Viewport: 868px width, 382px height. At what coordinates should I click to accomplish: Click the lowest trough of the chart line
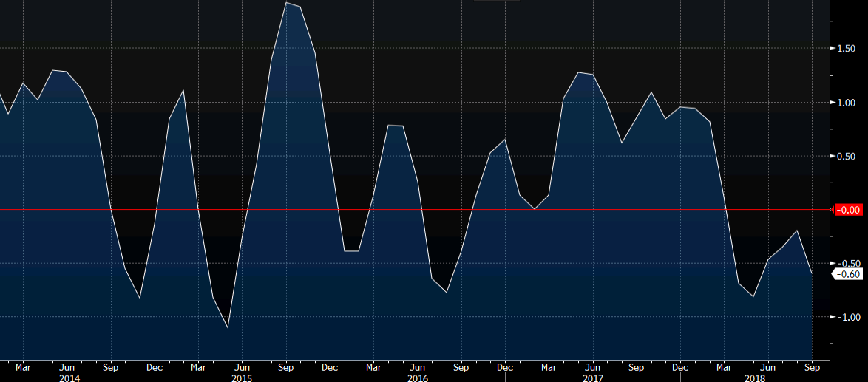[x=228, y=327]
